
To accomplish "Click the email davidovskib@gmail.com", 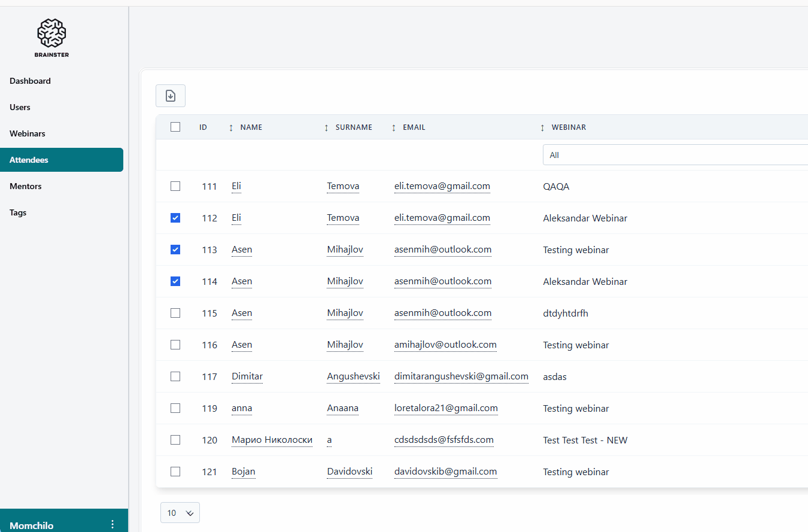I will 445,472.
